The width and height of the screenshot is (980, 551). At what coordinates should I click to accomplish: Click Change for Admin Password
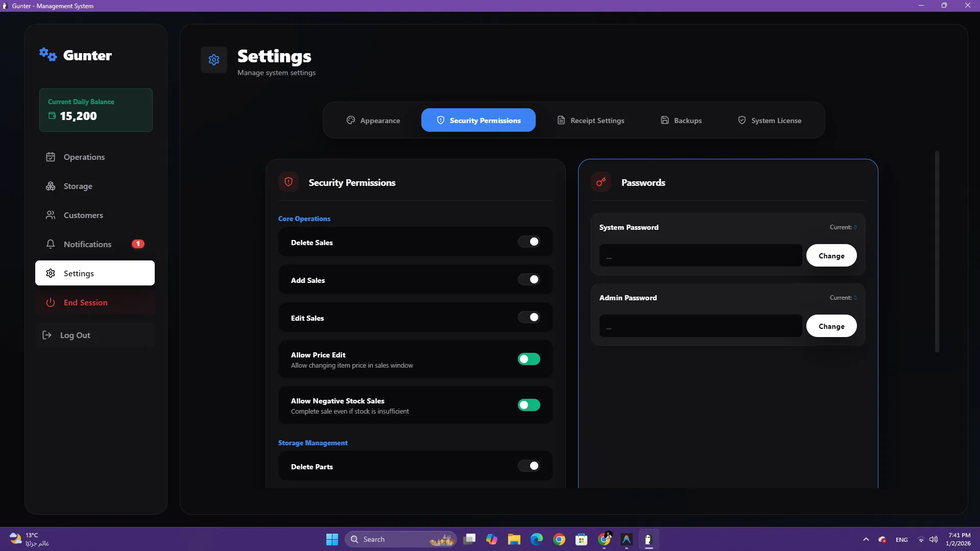tap(831, 326)
